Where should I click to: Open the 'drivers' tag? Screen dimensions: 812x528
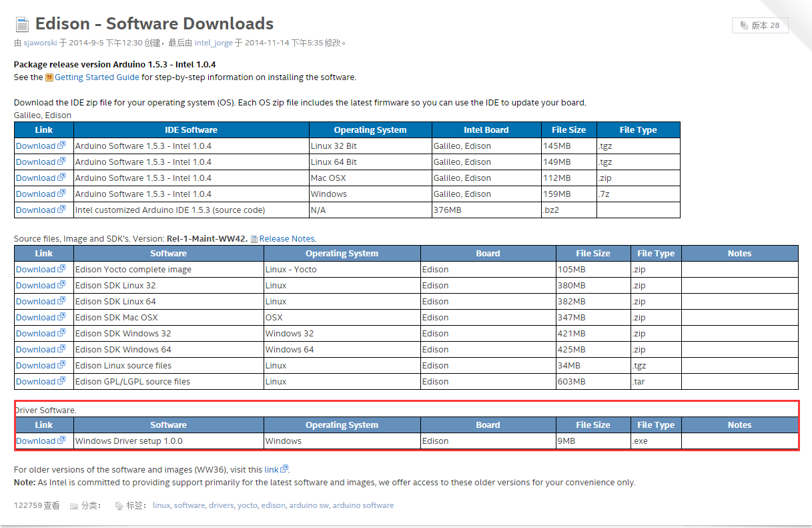click(221, 506)
